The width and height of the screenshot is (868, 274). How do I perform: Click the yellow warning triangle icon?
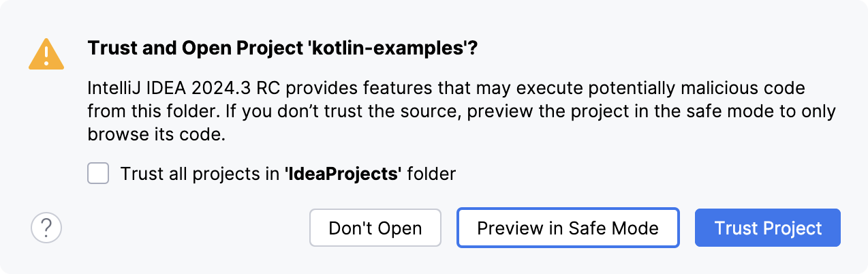point(46,55)
